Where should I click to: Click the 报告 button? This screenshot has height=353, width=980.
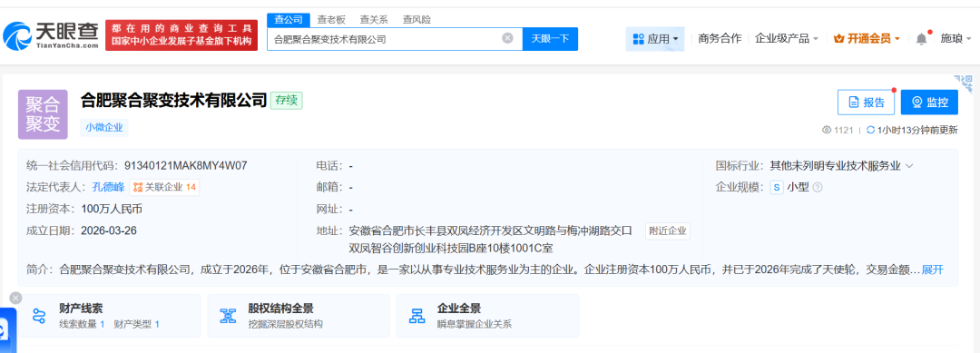coord(866,103)
